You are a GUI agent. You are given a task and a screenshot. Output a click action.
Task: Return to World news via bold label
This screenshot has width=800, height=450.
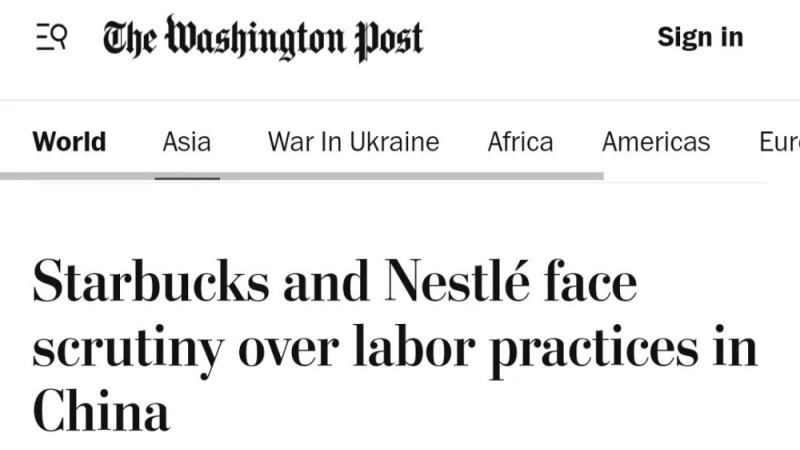pyautogui.click(x=69, y=141)
